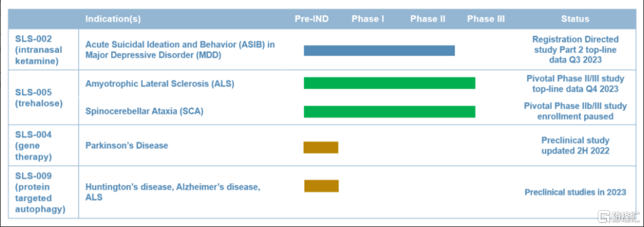The height and width of the screenshot is (227, 644).
Task: Click the Phase III column header
Action: [486, 19]
